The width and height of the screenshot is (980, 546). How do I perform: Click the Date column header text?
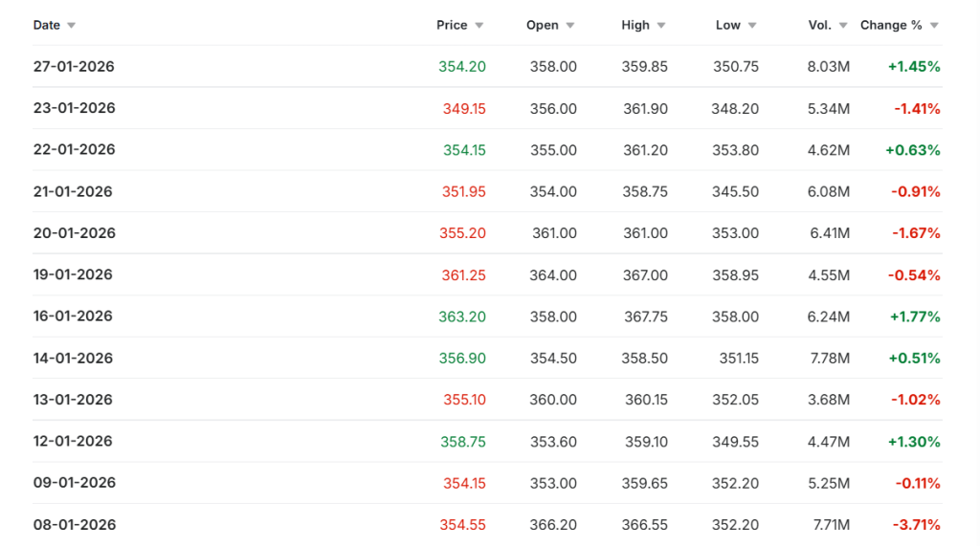click(46, 25)
